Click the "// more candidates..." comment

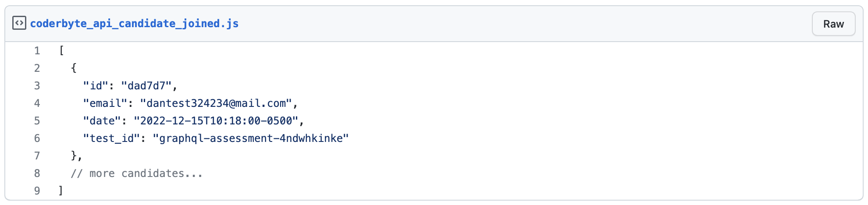[137, 173]
